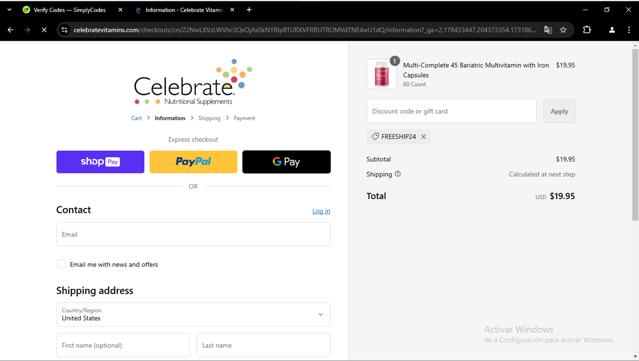
Task: Focus the Last name field
Action: coord(263,345)
